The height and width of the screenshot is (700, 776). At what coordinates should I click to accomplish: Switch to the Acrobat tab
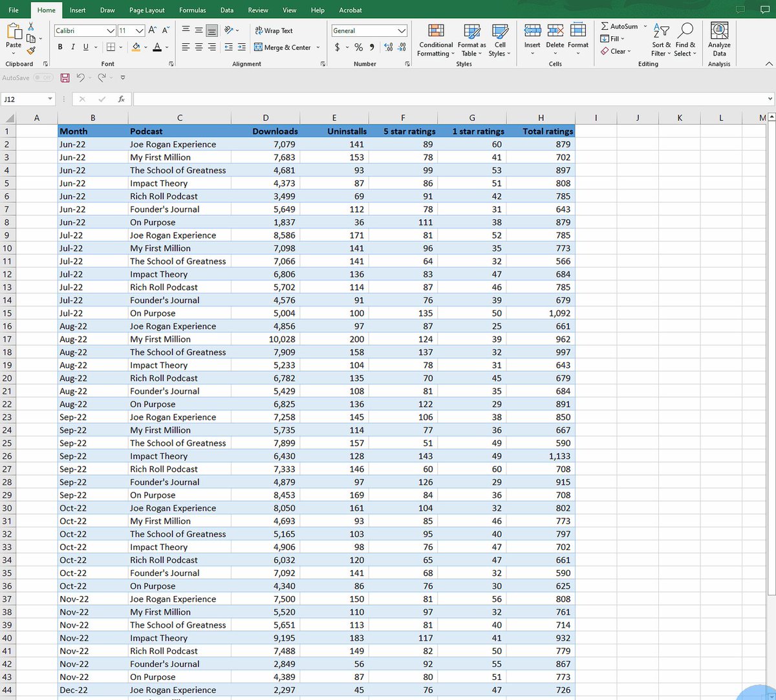pos(350,10)
